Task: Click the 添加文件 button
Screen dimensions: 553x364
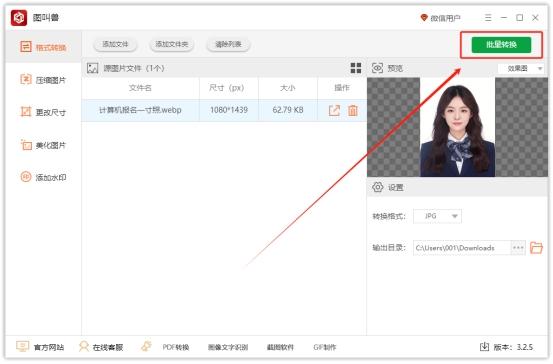Action: pyautogui.click(x=115, y=44)
